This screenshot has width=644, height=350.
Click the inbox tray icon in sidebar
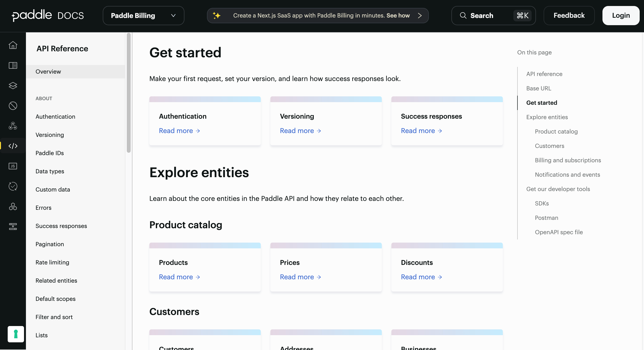(12, 227)
